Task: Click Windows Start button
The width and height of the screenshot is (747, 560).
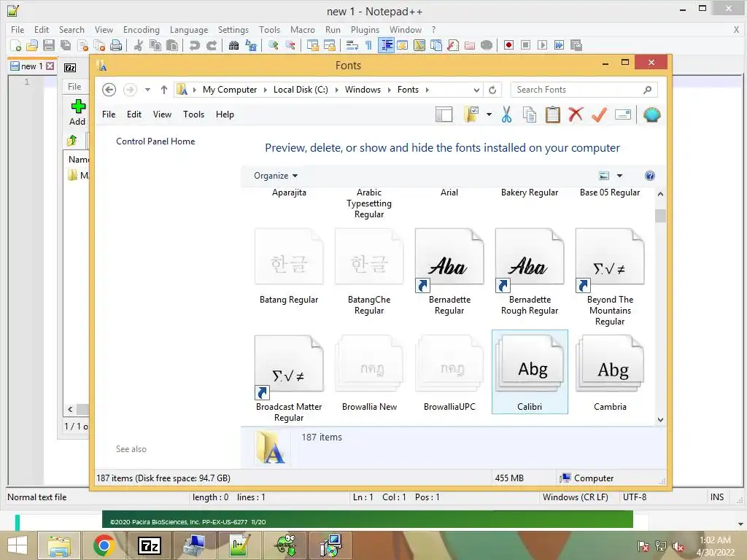Action: click(x=18, y=545)
